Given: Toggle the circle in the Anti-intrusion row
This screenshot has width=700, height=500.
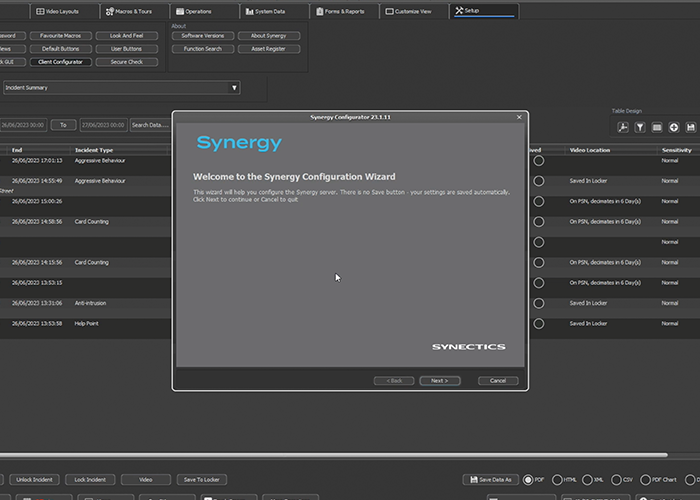Looking at the screenshot, I should (539, 303).
